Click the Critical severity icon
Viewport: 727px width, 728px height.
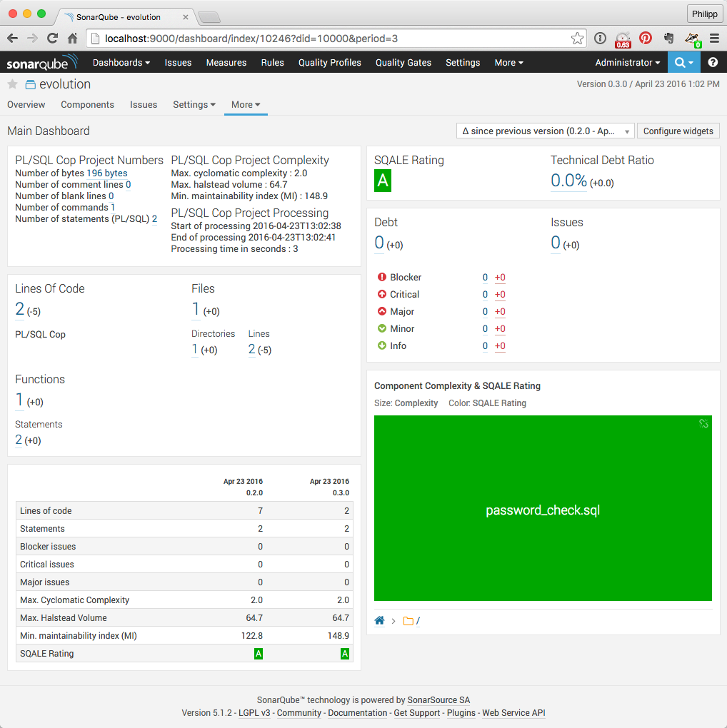tap(382, 294)
